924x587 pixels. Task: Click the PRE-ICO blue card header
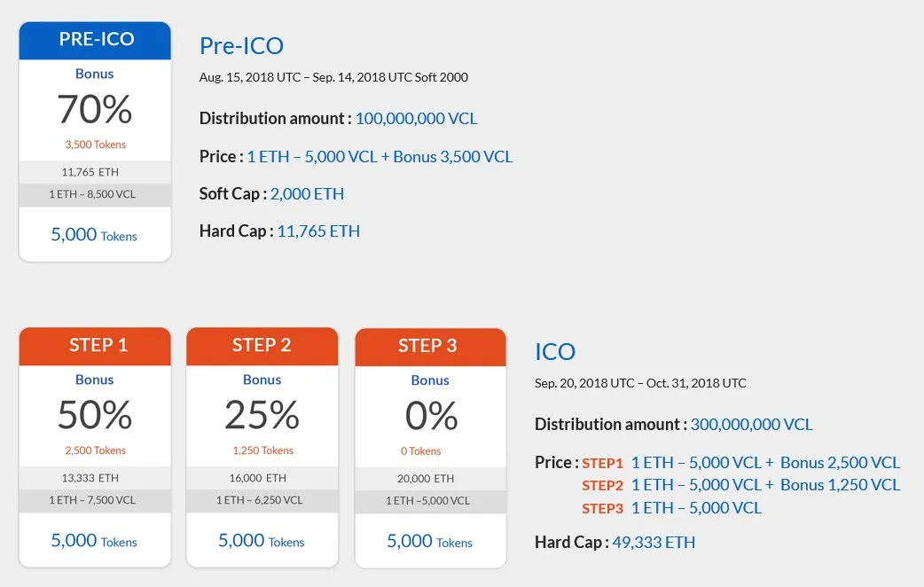(95, 40)
